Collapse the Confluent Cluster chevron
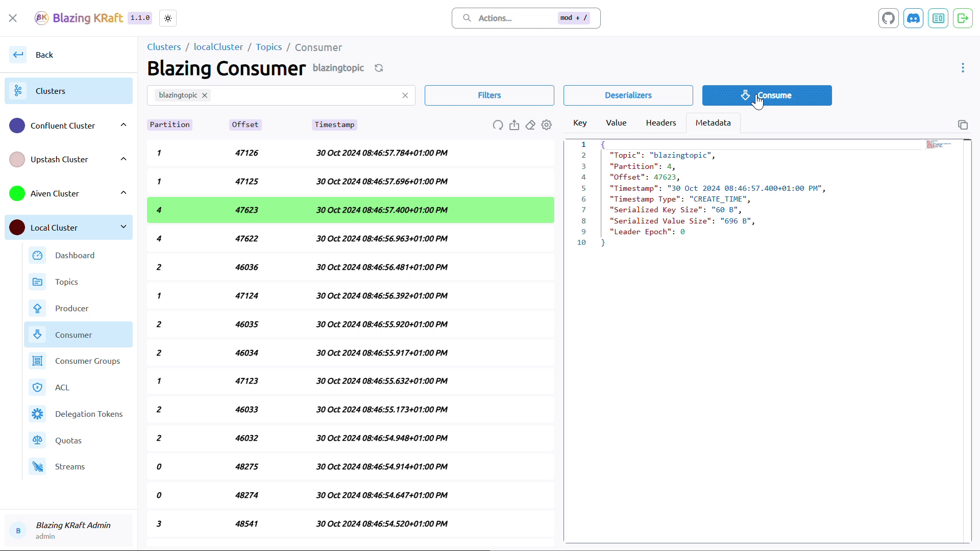Image resolution: width=980 pixels, height=551 pixels. (124, 125)
